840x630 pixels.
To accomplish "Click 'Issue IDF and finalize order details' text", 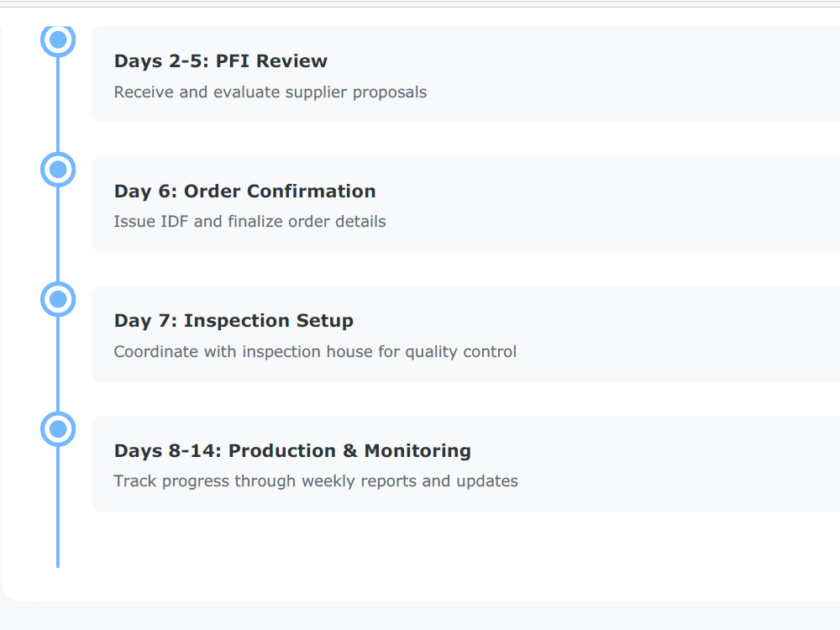I will click(x=249, y=221).
